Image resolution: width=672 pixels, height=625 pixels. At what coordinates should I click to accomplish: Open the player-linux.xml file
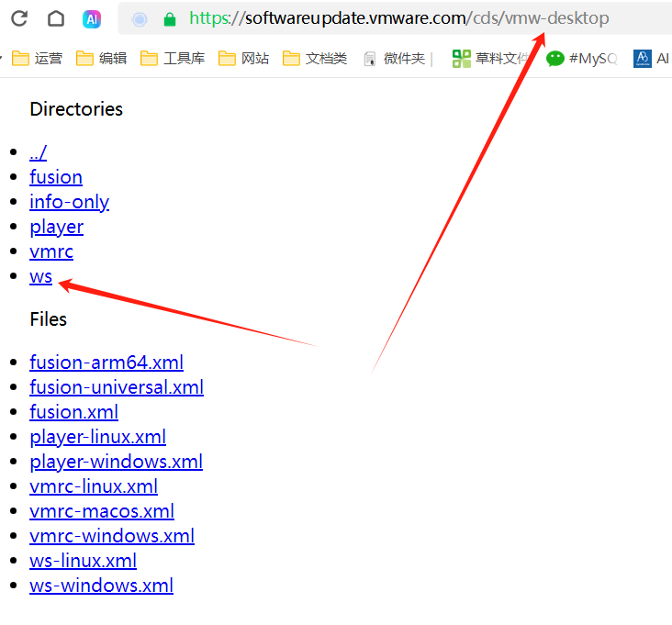coord(97,437)
